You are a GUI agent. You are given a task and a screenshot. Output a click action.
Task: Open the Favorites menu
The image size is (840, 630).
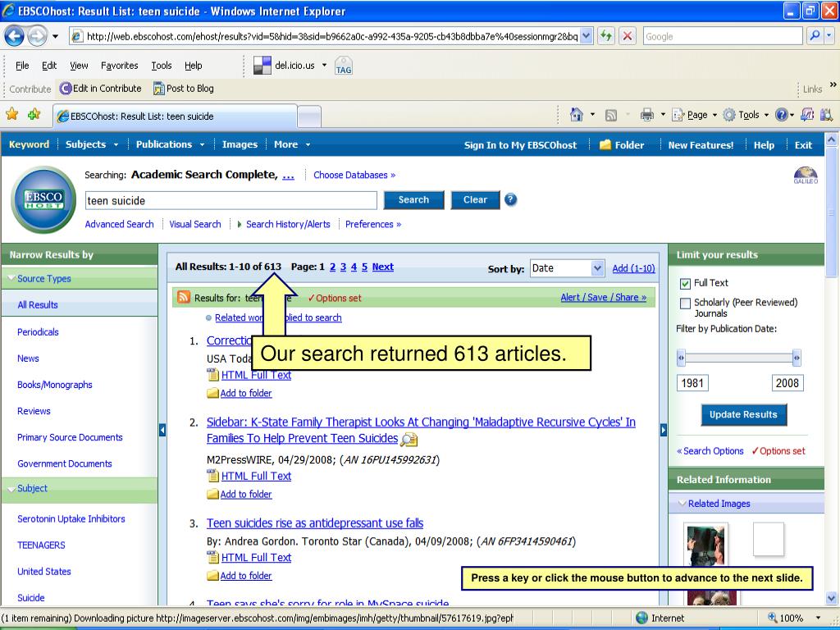point(120,66)
